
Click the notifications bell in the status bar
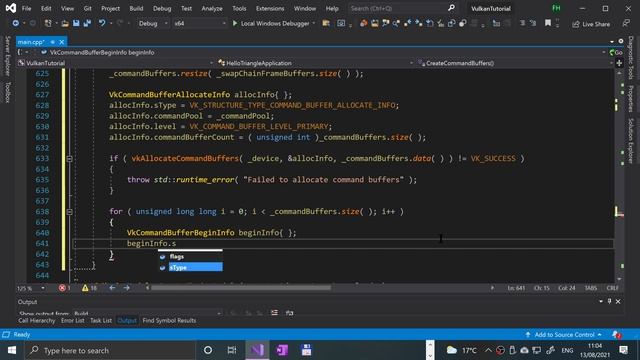coord(616,335)
